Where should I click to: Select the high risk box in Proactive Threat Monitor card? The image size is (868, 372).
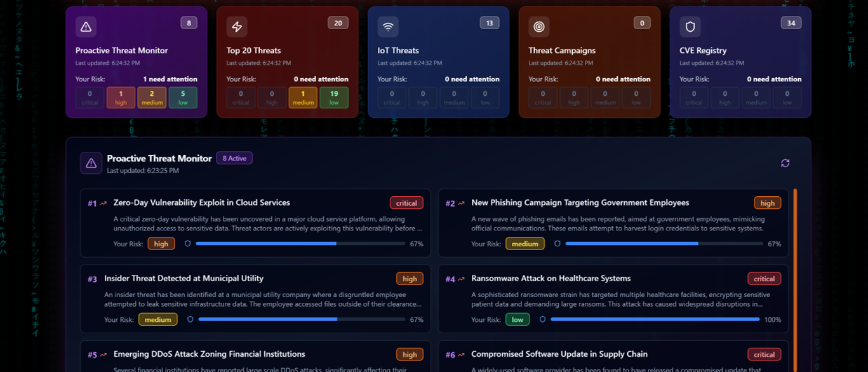[x=121, y=98]
